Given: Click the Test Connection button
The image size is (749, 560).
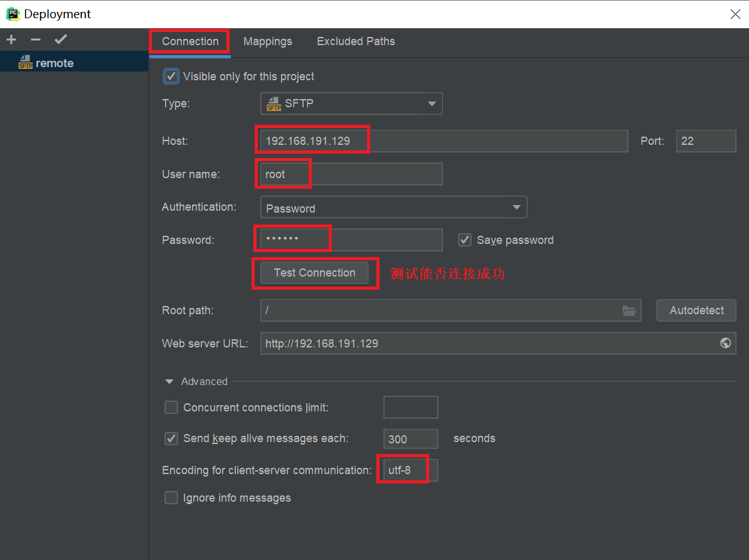Looking at the screenshot, I should (314, 273).
